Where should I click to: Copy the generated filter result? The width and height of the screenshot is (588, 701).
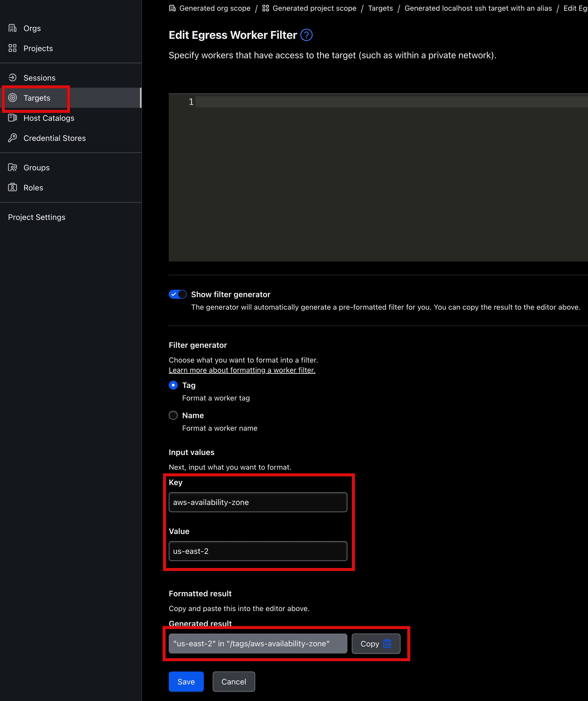376,644
